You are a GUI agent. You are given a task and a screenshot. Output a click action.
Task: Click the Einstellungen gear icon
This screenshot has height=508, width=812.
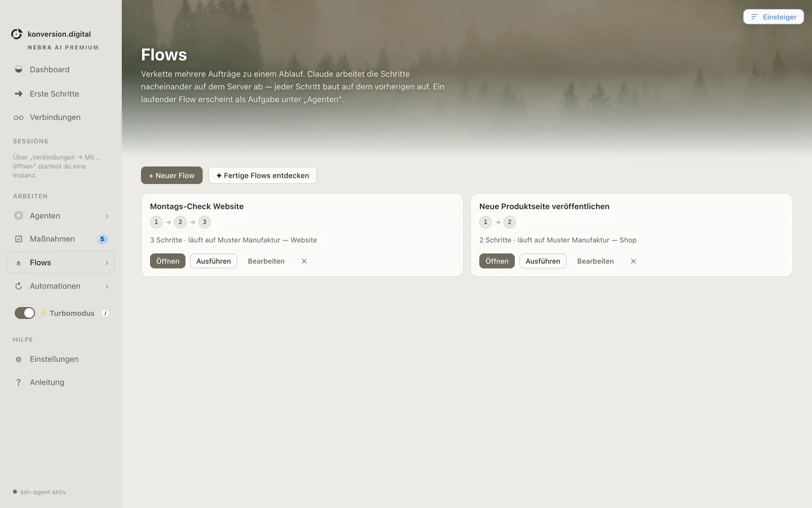pyautogui.click(x=19, y=360)
